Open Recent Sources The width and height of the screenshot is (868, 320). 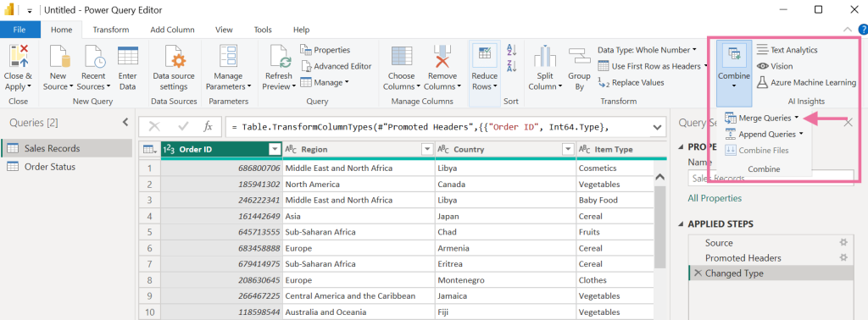(93, 69)
